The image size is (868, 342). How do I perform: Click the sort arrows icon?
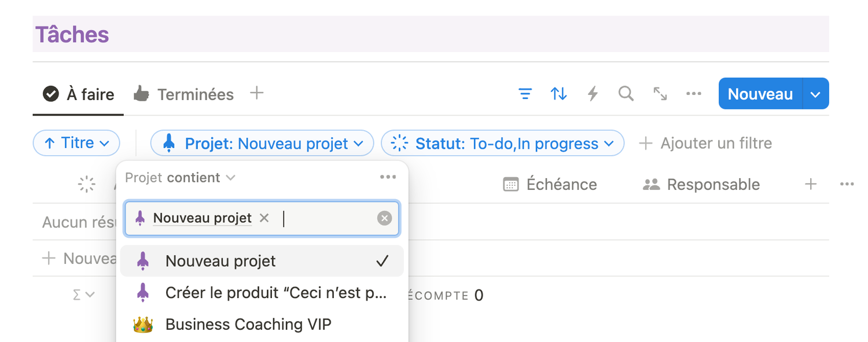[558, 94]
